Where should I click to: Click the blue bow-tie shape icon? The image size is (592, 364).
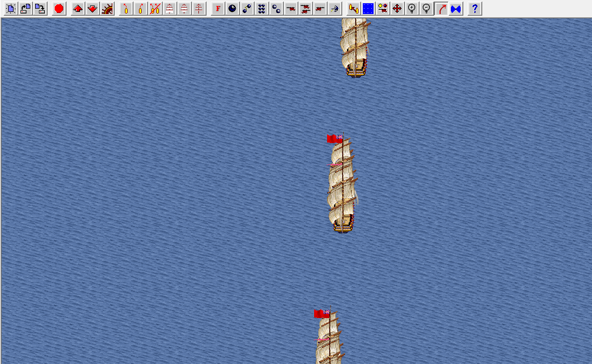click(x=456, y=9)
